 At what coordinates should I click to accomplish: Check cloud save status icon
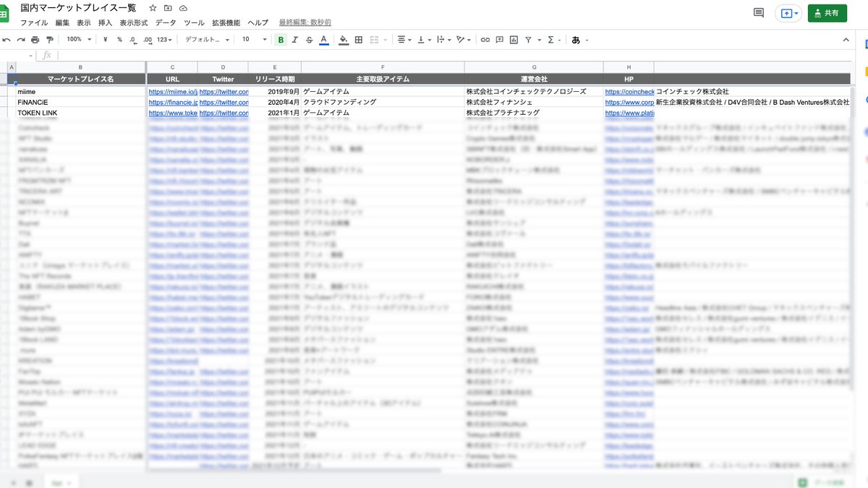tap(183, 8)
